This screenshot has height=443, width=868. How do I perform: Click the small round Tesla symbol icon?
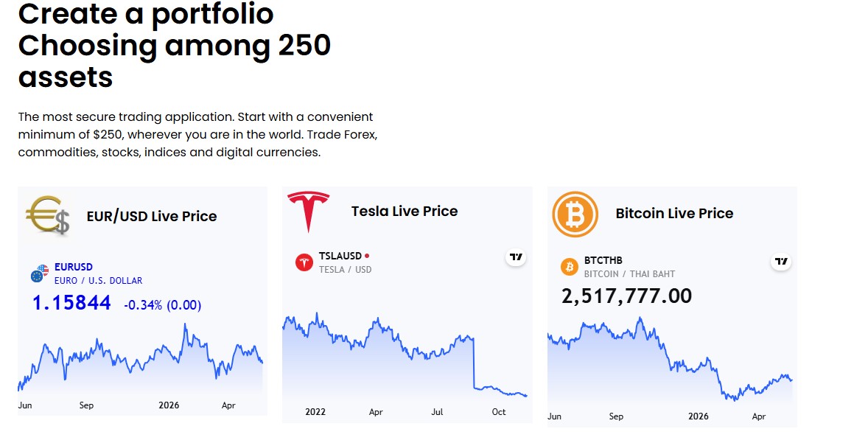pos(304,262)
